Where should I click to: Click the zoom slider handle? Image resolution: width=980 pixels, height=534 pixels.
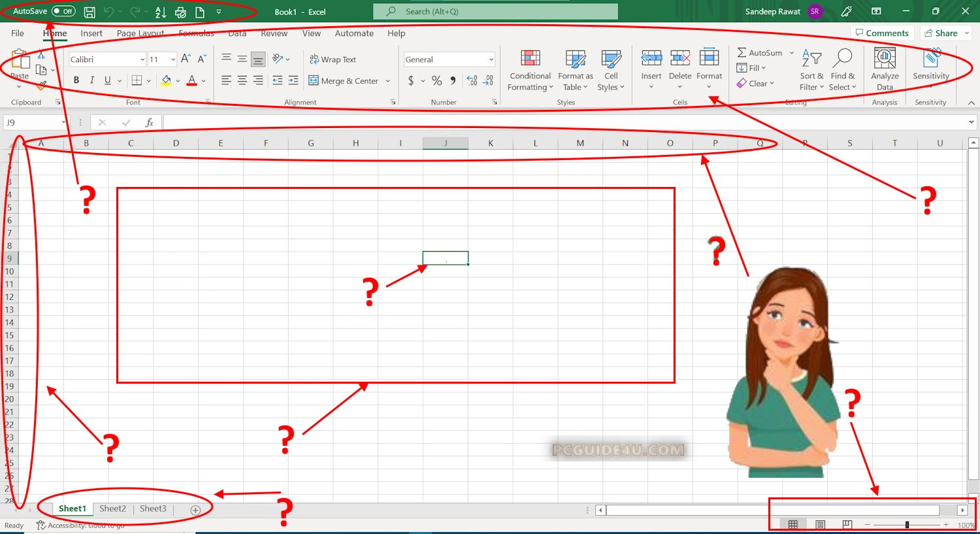coord(907,525)
